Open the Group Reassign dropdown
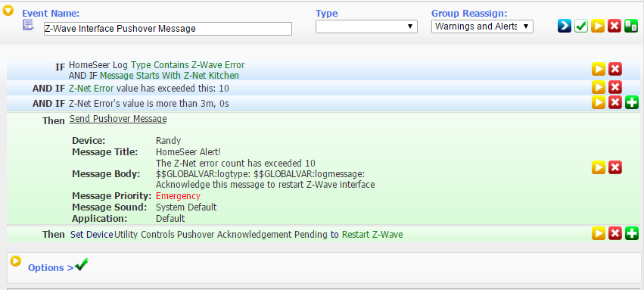This screenshot has height=290, width=644. (x=482, y=27)
